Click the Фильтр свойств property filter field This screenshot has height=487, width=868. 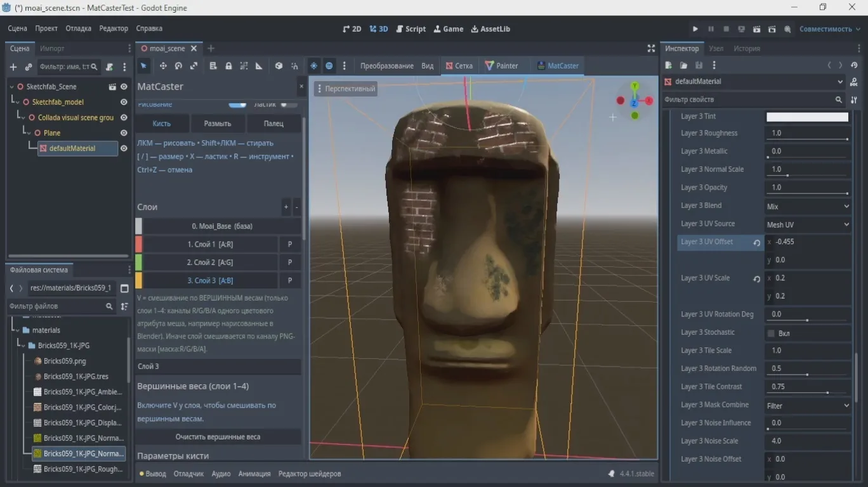click(x=753, y=100)
